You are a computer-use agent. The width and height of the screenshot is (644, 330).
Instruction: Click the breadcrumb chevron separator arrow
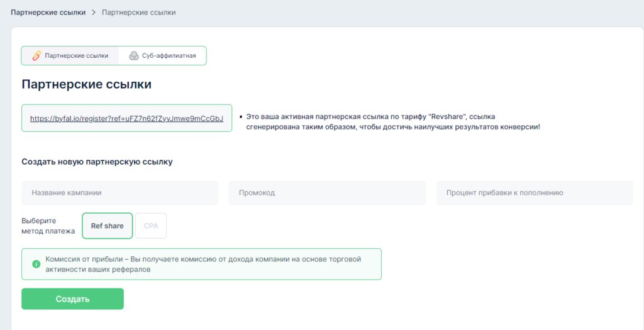94,13
